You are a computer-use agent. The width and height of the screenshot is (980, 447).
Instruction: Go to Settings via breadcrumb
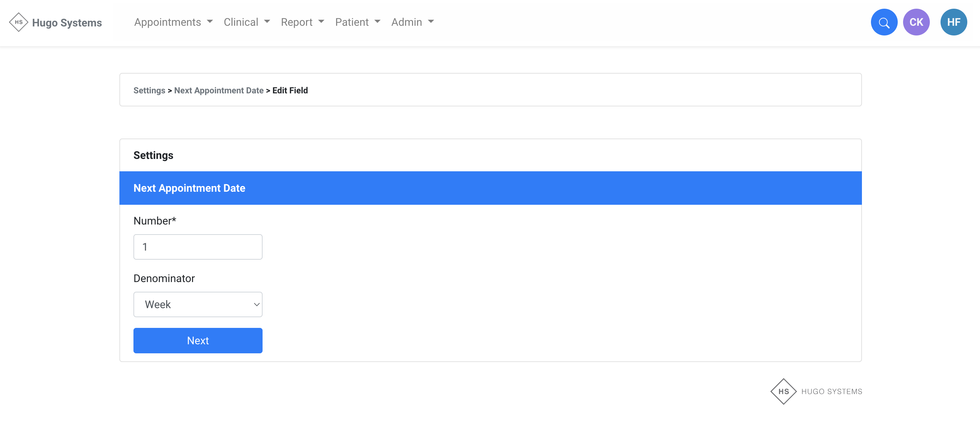(x=149, y=91)
